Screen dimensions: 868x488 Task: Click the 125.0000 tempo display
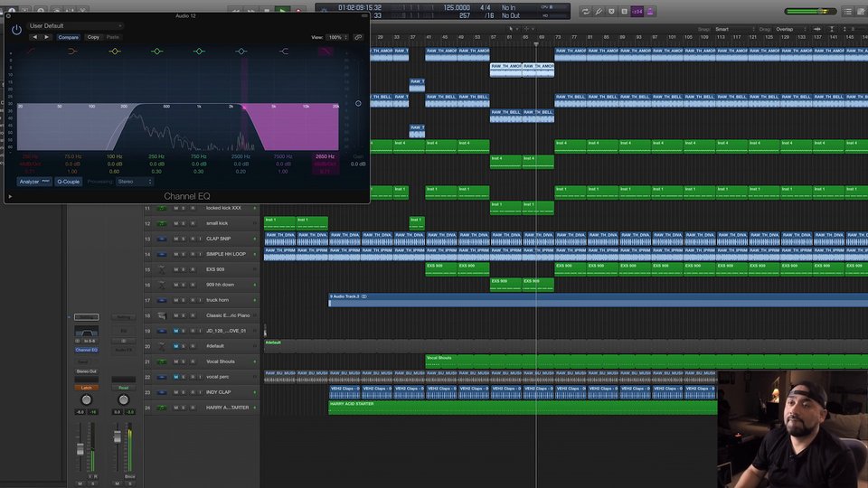pos(457,8)
